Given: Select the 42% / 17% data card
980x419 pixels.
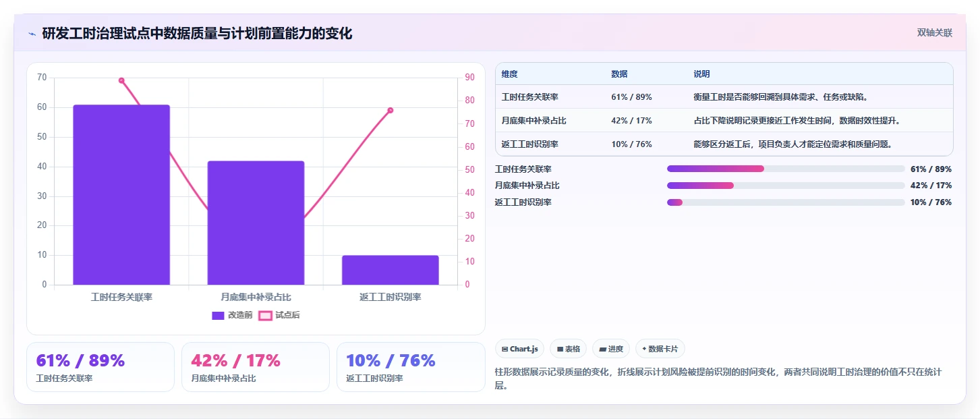Looking at the screenshot, I should tap(256, 367).
